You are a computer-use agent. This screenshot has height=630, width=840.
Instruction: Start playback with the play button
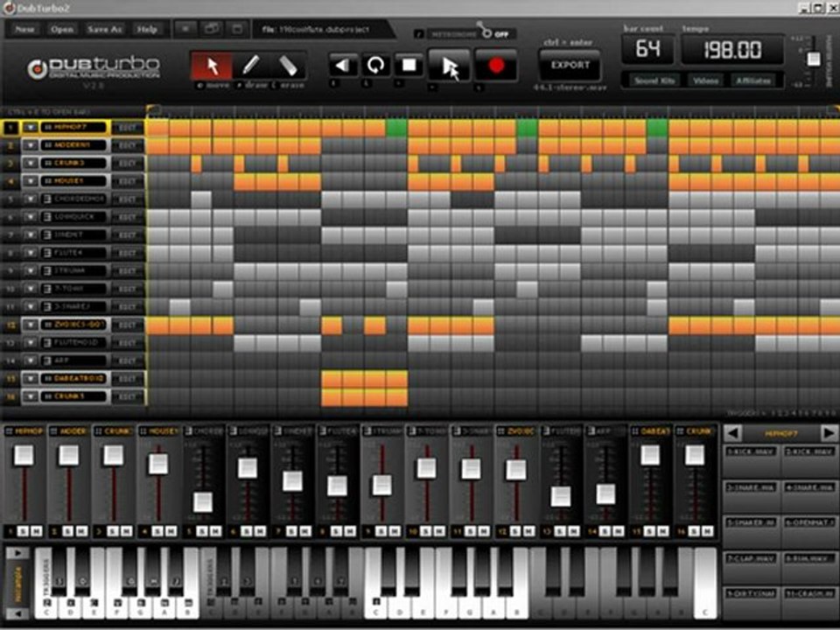(x=449, y=66)
